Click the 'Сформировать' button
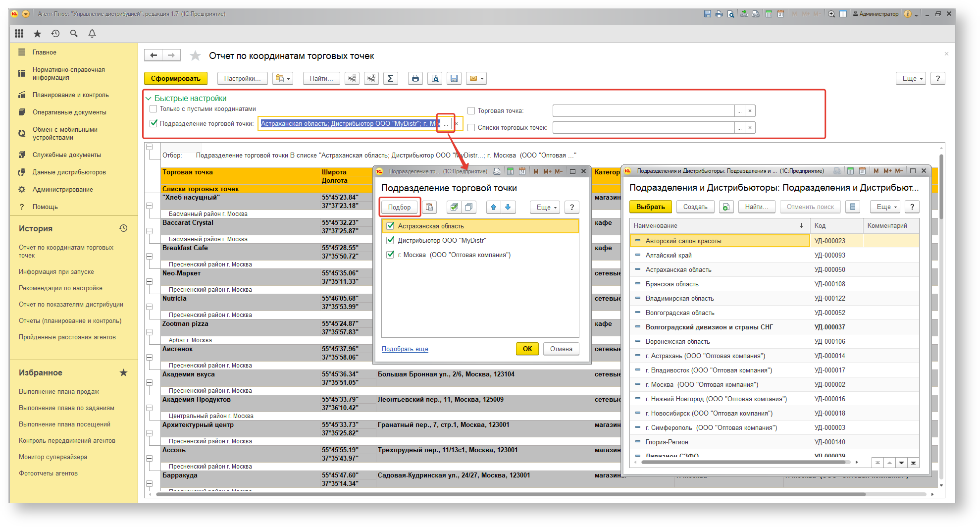The height and width of the screenshot is (527, 980). click(x=176, y=78)
